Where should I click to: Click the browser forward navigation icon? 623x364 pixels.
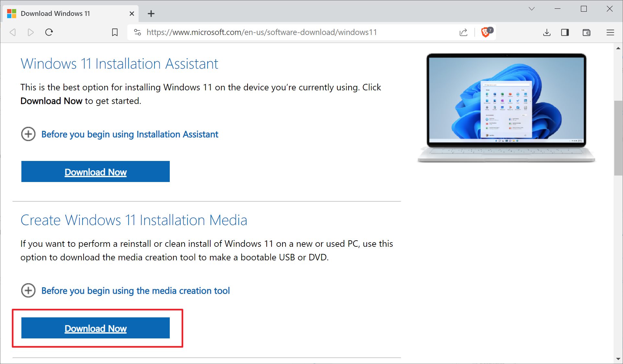click(x=31, y=32)
